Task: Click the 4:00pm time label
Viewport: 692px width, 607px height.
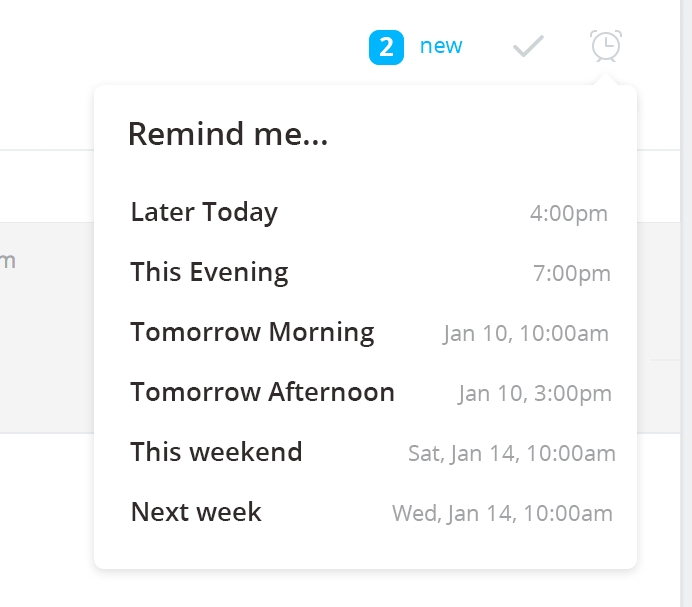Action: (x=569, y=214)
